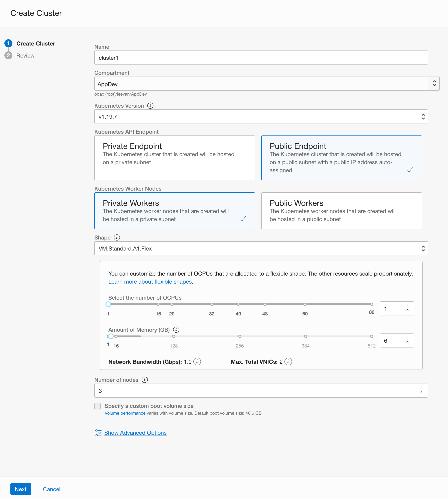
Task: Click the Network Bandwidth info icon
Action: 197,362
